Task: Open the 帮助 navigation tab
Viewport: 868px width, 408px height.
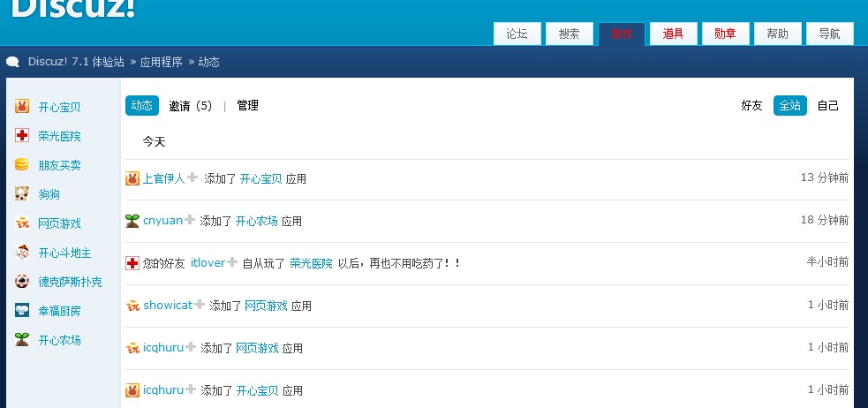Action: 777,34
